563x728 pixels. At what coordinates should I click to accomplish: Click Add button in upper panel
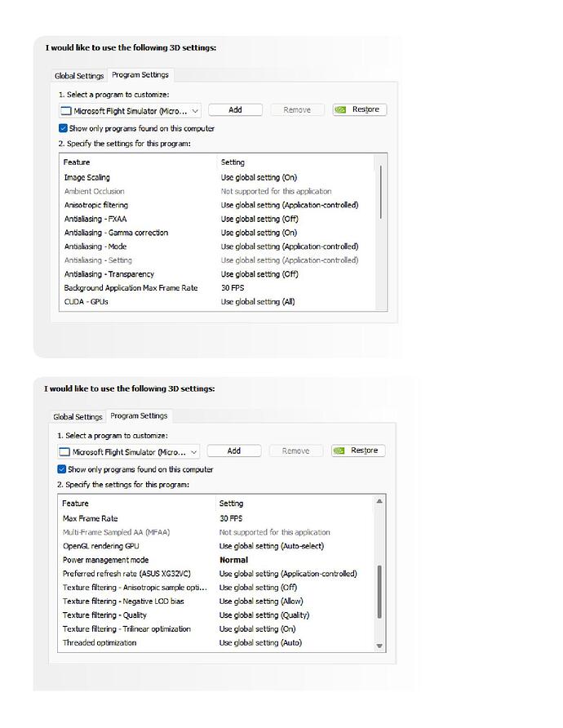tap(235, 109)
